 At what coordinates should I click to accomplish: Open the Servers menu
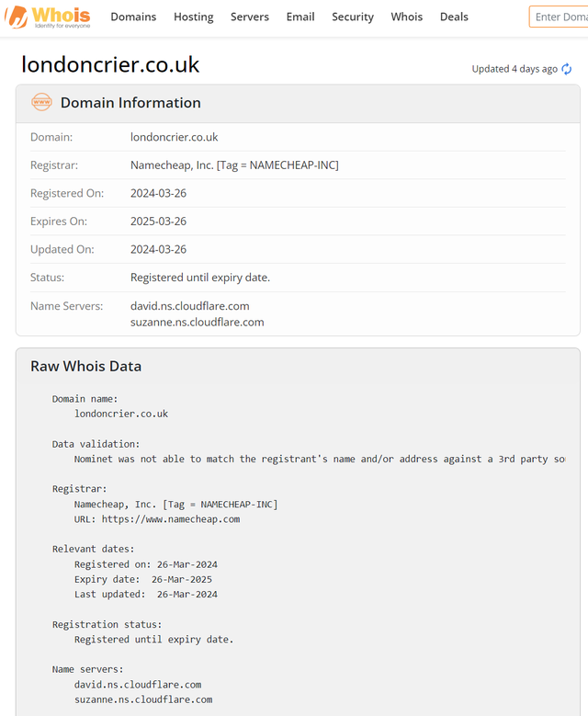tap(250, 17)
